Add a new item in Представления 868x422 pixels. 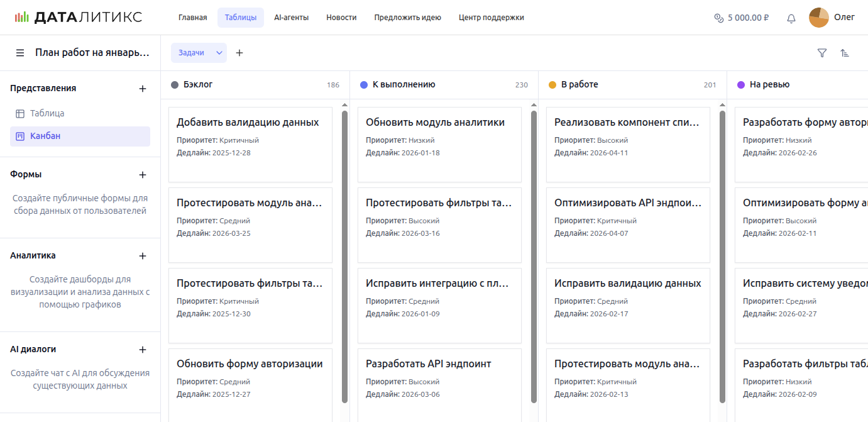tap(143, 89)
